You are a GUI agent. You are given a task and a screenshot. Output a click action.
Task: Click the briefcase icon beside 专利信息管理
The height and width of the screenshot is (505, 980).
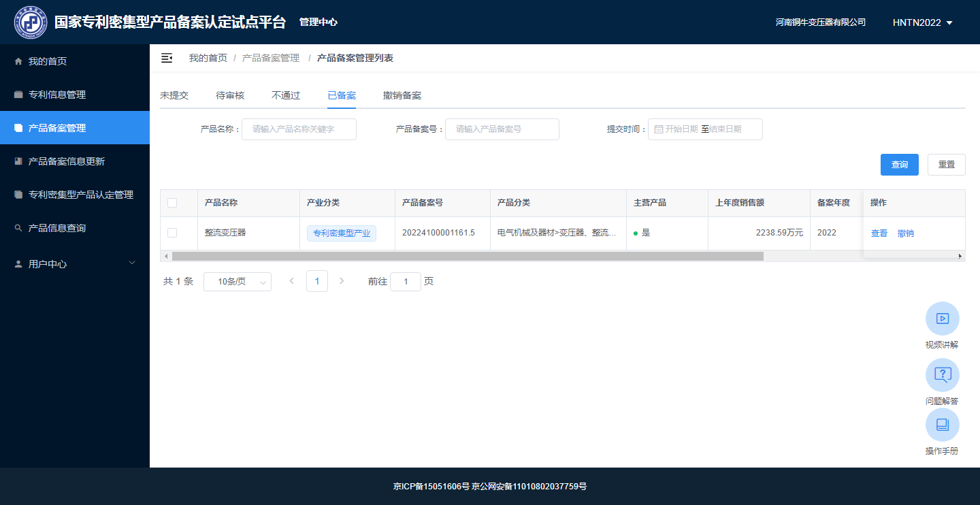(18, 95)
